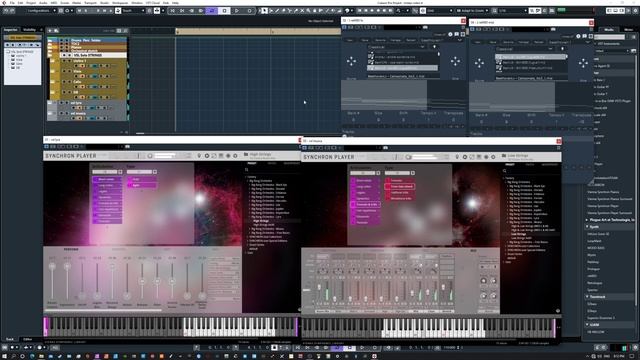Click the folder icon of Cello track

coord(52,82)
